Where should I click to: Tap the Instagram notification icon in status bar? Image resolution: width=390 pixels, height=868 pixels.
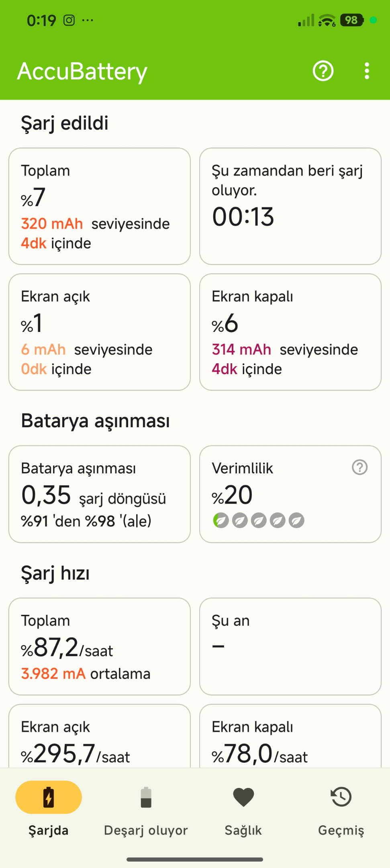(69, 20)
